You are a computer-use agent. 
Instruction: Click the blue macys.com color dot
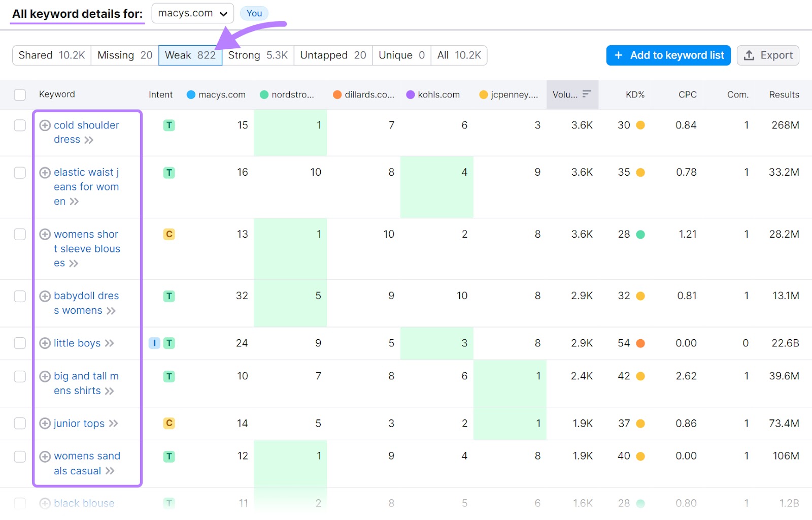point(191,95)
